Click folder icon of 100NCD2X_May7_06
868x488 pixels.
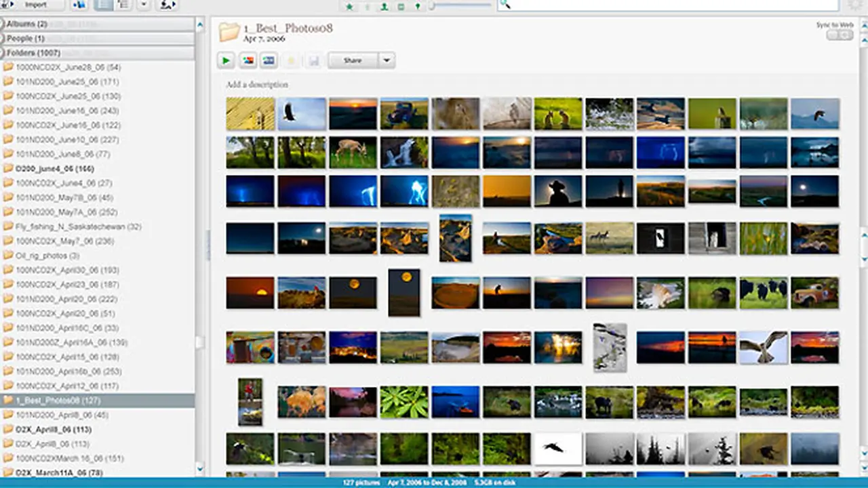[x=8, y=241]
